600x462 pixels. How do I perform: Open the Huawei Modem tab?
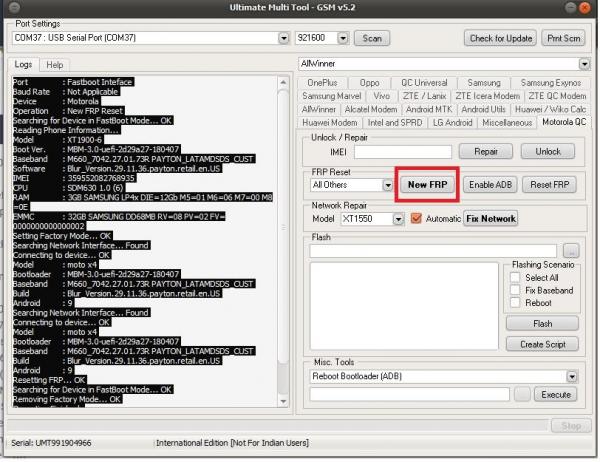click(329, 123)
